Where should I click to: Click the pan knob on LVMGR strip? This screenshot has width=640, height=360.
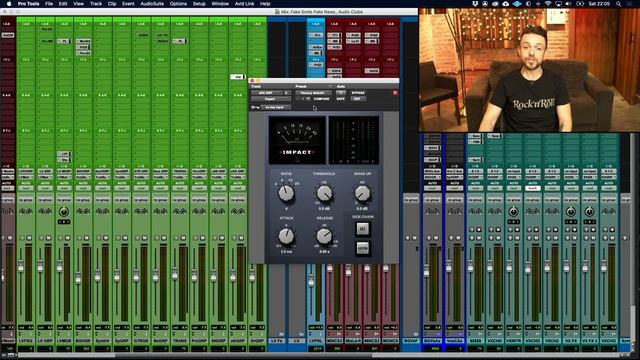pos(64,211)
